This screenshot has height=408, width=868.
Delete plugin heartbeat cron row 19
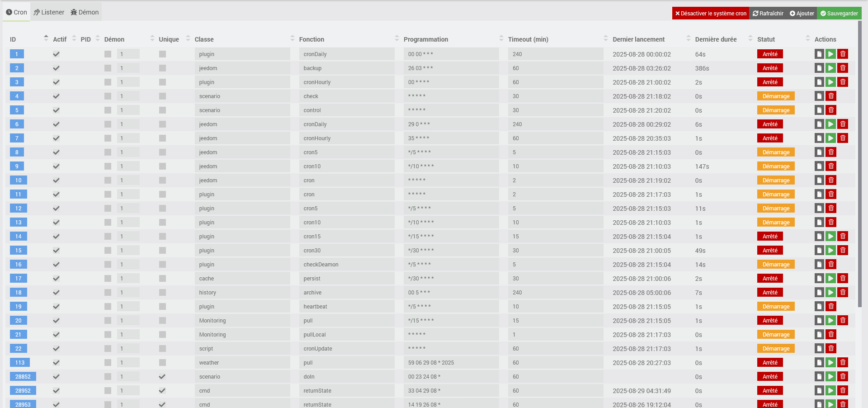click(831, 307)
